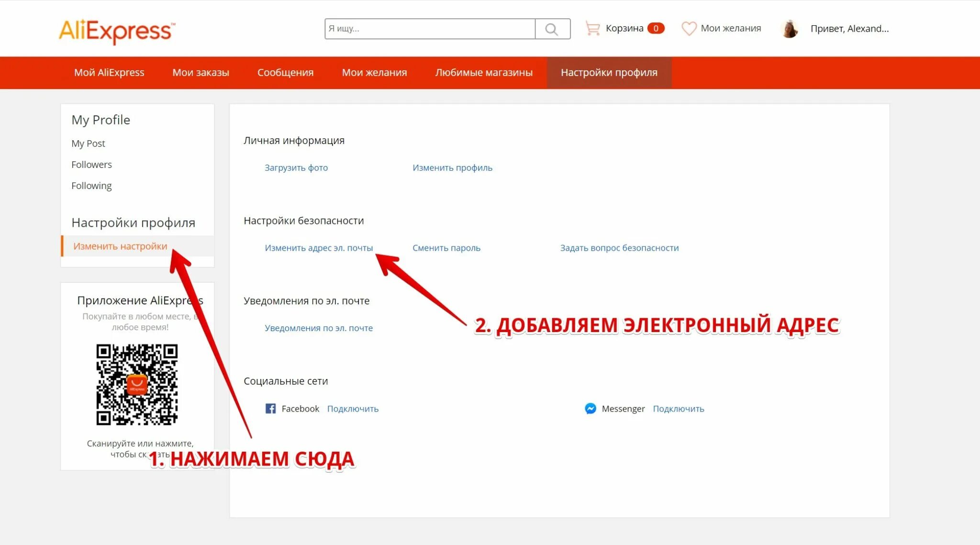Click the Изменить профиль link
Image resolution: width=980 pixels, height=545 pixels.
[x=452, y=167]
